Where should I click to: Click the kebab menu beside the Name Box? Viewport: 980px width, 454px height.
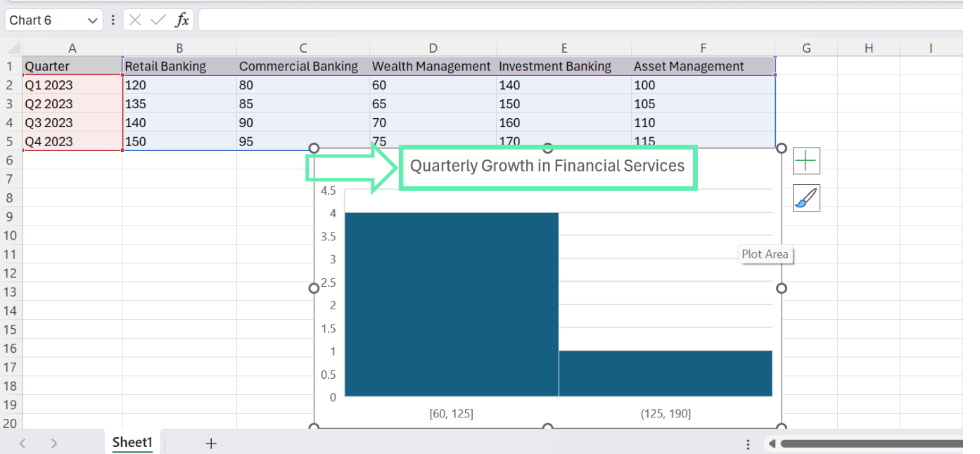[x=113, y=20]
